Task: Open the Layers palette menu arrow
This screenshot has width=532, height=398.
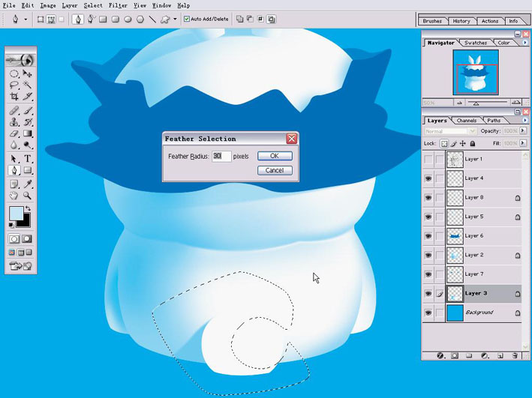Action: tap(525, 121)
